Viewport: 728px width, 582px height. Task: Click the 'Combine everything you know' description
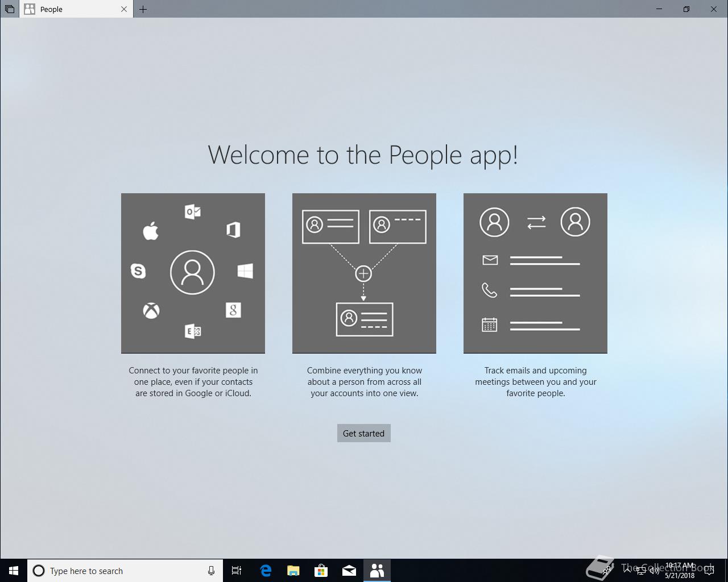tap(365, 382)
